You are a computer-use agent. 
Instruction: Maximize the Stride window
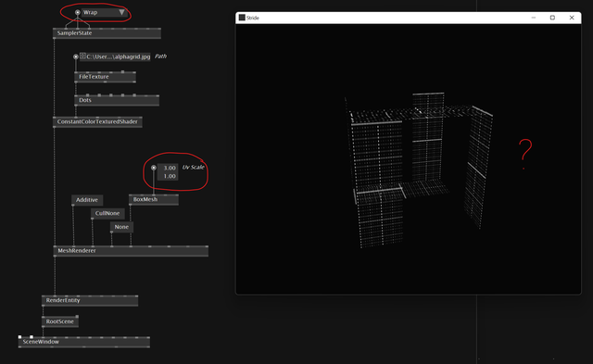[552, 18]
